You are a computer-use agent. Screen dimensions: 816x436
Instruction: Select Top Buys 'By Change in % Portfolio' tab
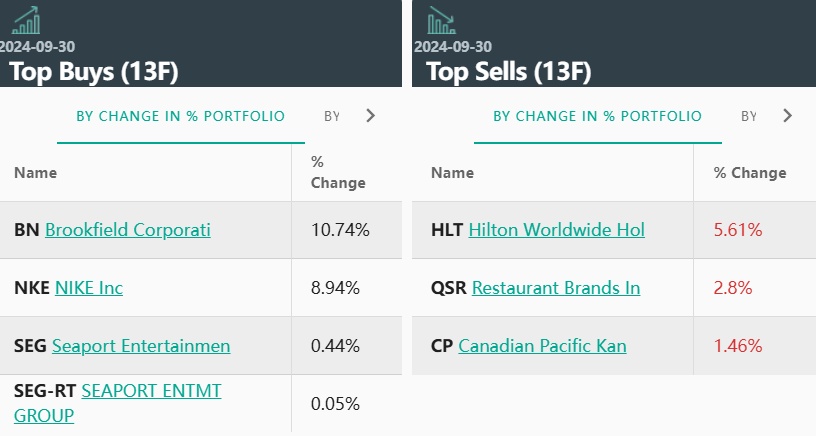pos(180,116)
